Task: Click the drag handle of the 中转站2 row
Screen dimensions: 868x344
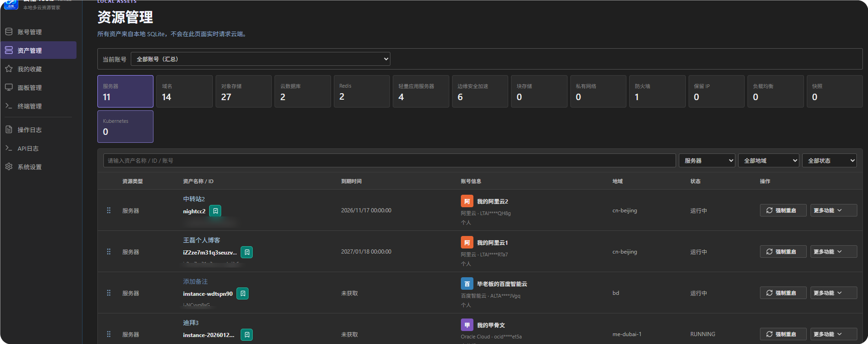Action: pyautogui.click(x=108, y=210)
